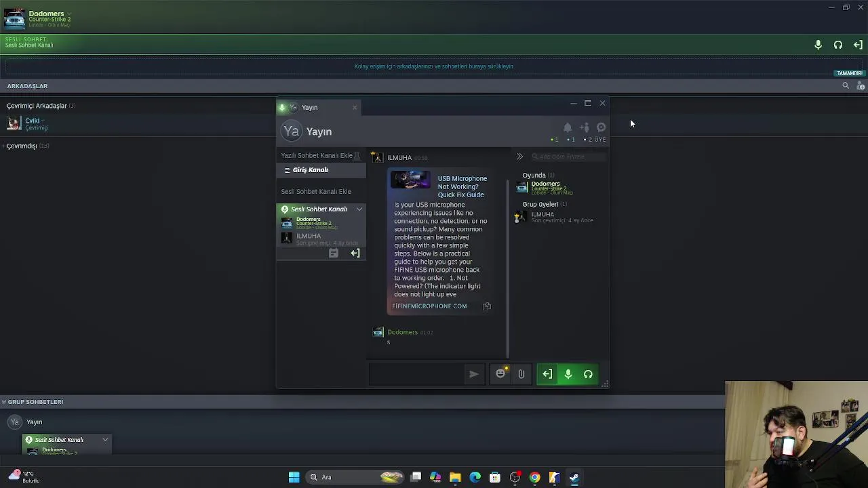Screen dimensions: 868x488
Task: Expand Sesli Sohbet Kanalı chevron in friends list
Action: coord(105,440)
